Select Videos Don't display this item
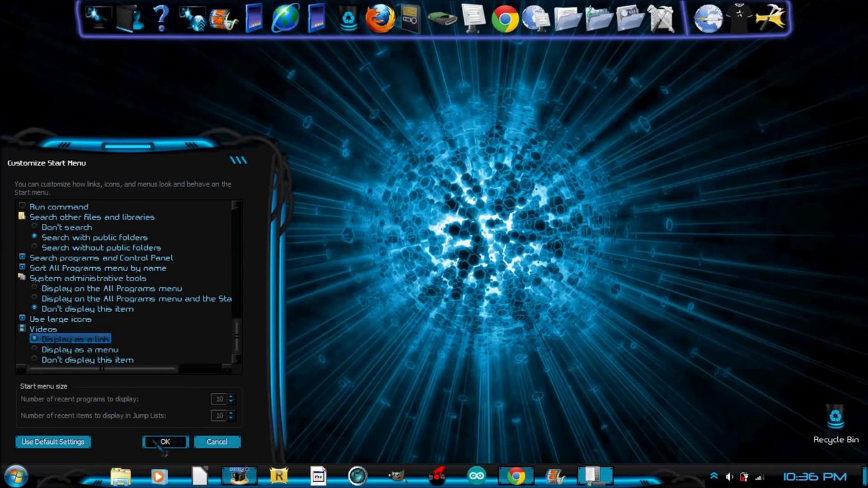 pyautogui.click(x=35, y=359)
